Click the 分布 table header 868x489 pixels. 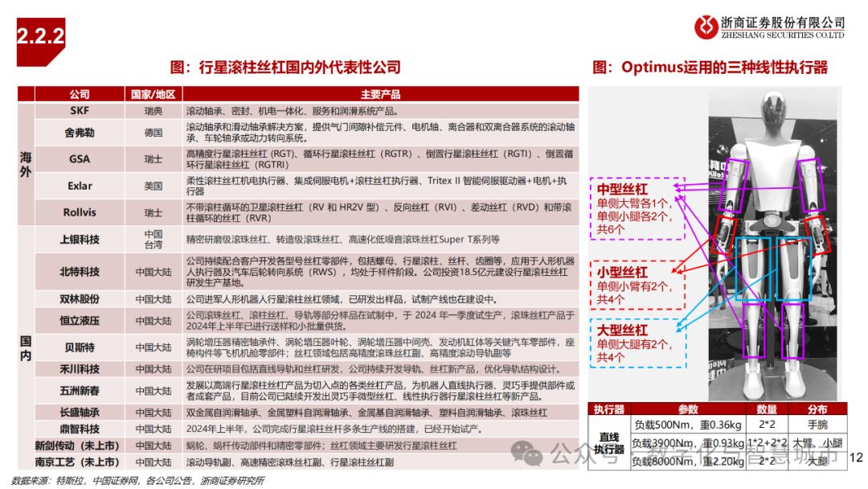pyautogui.click(x=817, y=409)
